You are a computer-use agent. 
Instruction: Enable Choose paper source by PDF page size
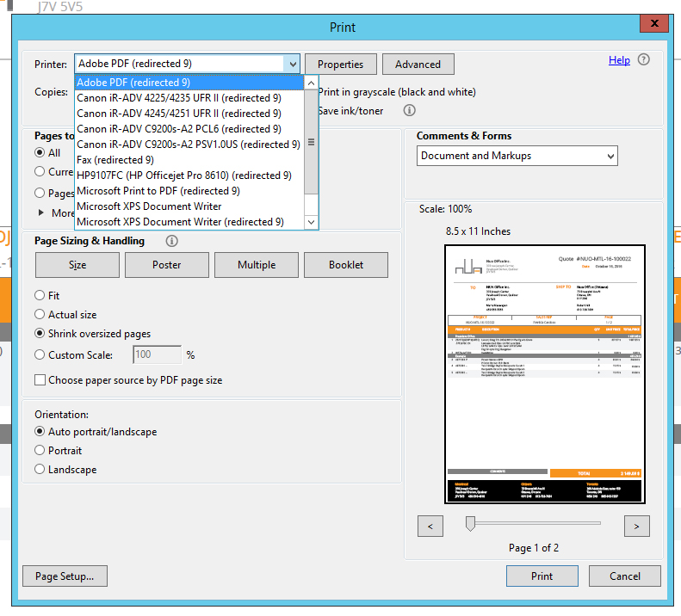pos(40,380)
